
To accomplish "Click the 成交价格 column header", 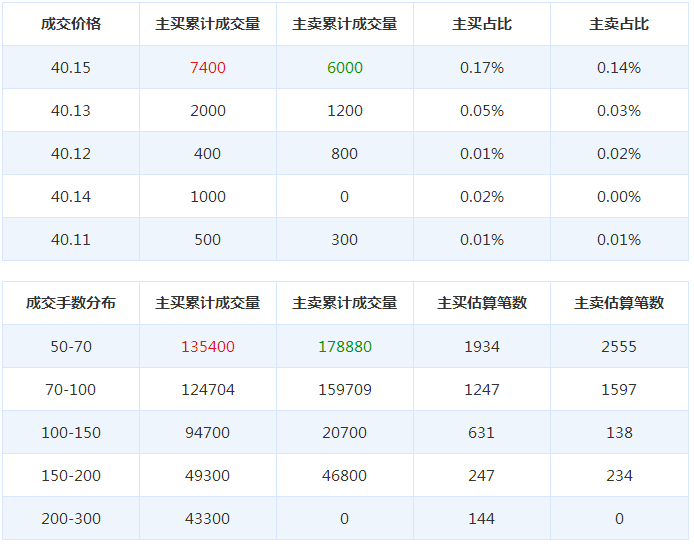I will click(71, 24).
